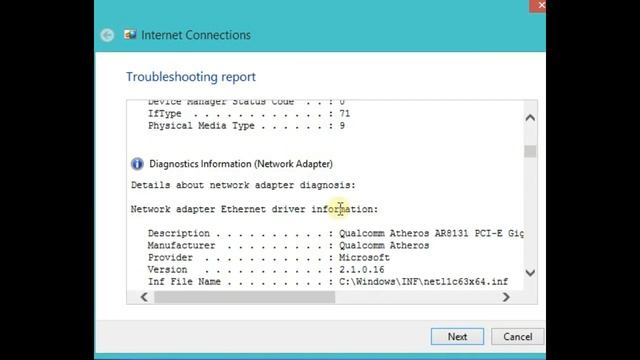Click the Physical Media Type row value 9
The width and height of the screenshot is (640, 360).
(342, 126)
